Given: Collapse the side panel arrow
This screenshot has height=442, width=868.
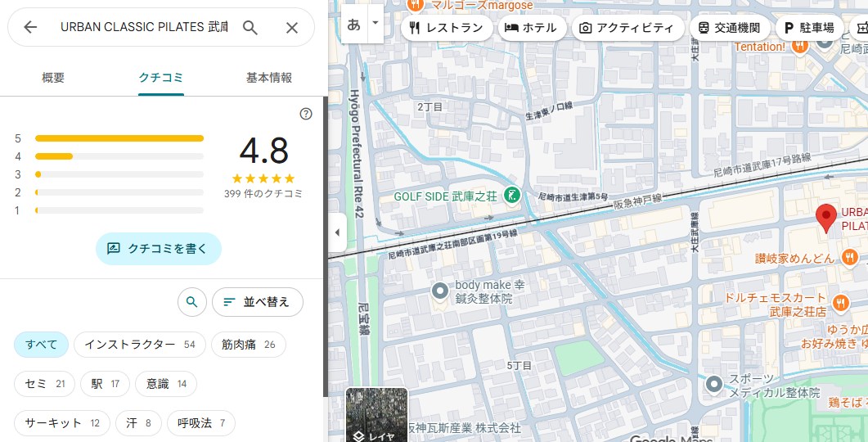Looking at the screenshot, I should pos(337,232).
